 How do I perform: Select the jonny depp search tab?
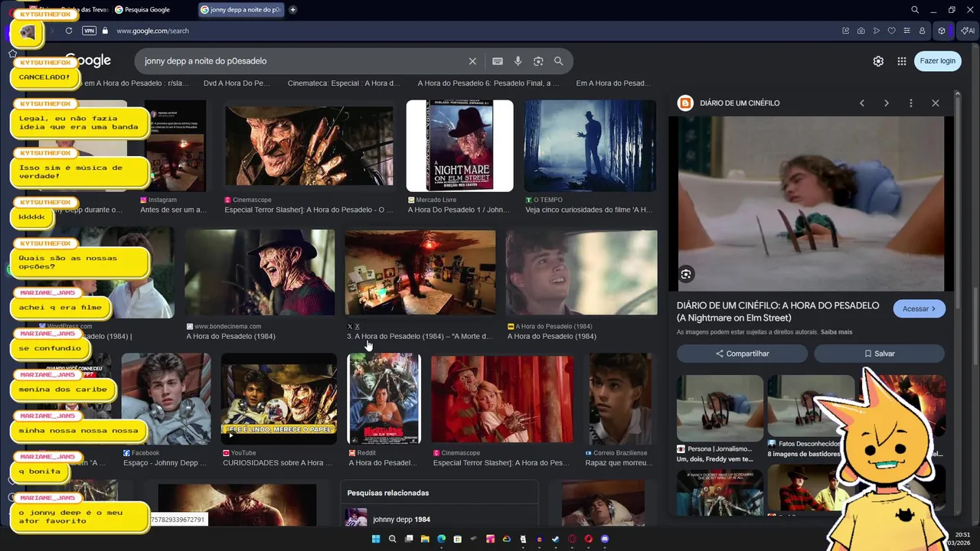pyautogui.click(x=241, y=10)
